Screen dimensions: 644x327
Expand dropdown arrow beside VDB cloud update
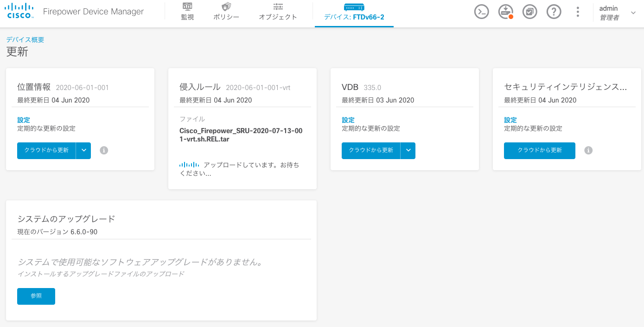408,150
